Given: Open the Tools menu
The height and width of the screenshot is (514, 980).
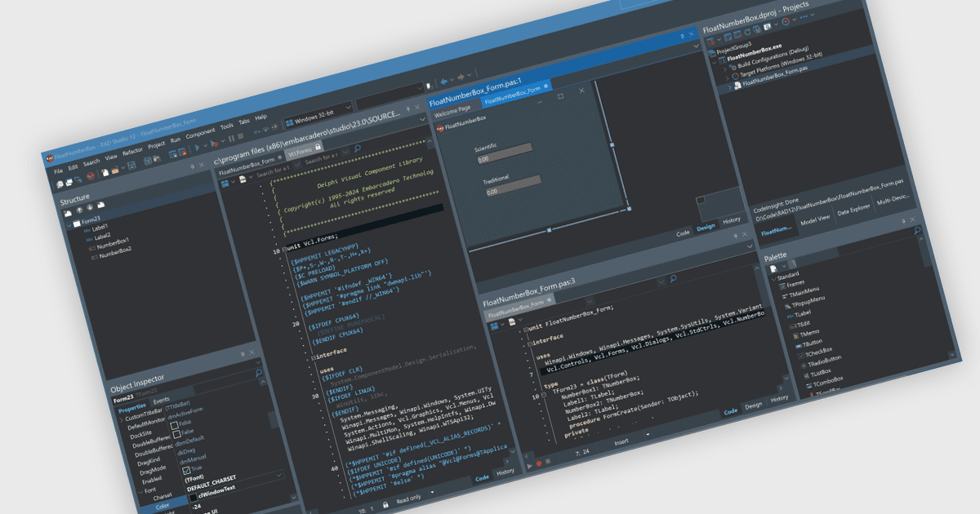Looking at the screenshot, I should pos(227,126).
